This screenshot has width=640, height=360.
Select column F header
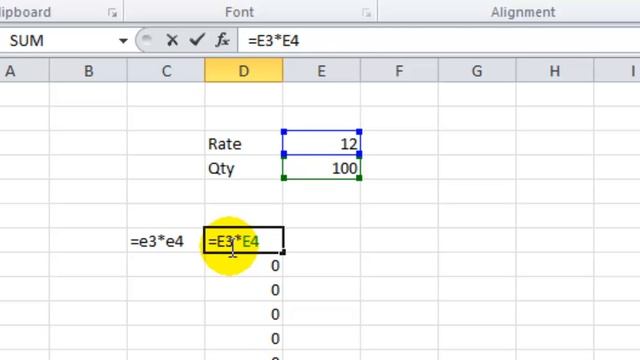[399, 71]
